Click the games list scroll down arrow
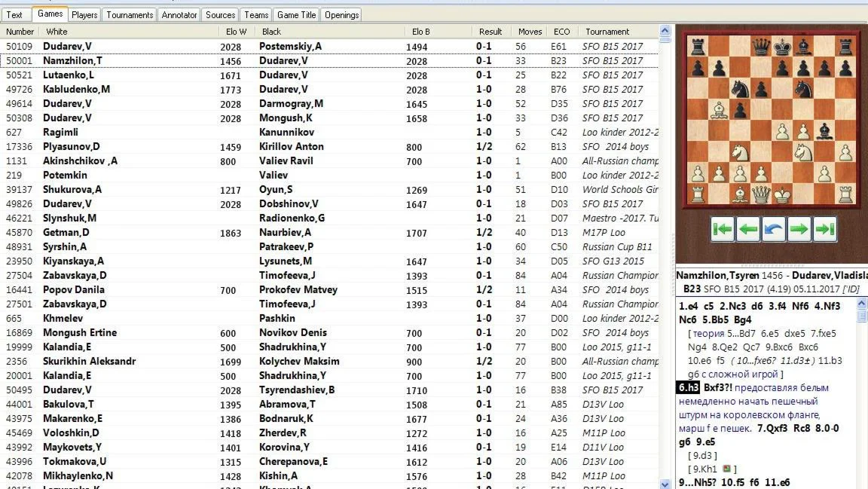The height and width of the screenshot is (489, 868). pos(665,484)
